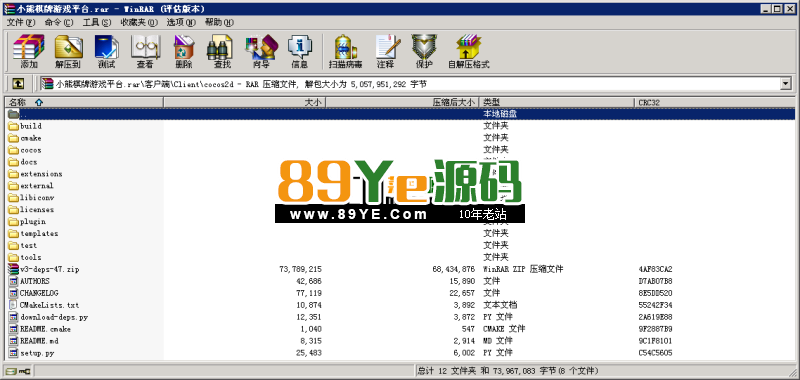Select the setup.py file row
This screenshot has height=380, width=800.
point(401,352)
